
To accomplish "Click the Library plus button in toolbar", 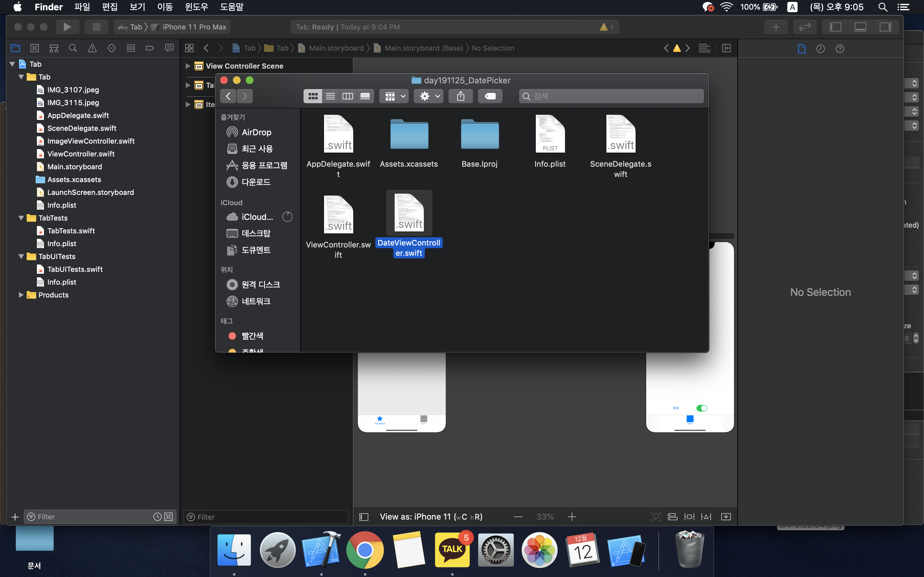I will (775, 27).
